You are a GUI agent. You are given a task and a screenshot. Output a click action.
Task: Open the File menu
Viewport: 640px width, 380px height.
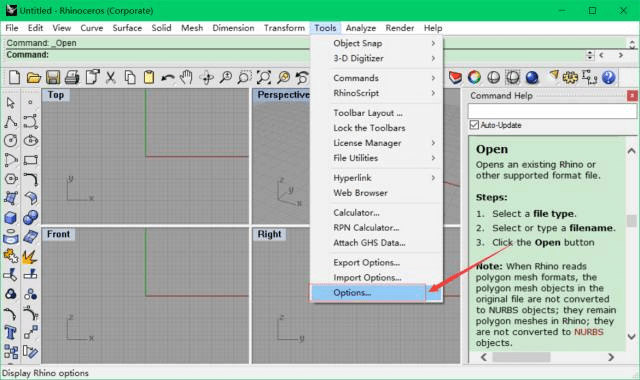coord(11,28)
